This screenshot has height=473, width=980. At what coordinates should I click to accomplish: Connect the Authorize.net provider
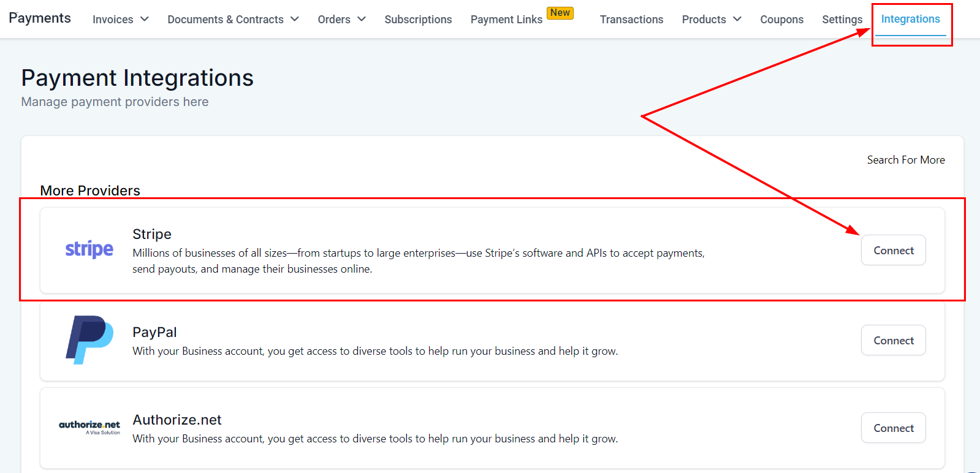[894, 428]
